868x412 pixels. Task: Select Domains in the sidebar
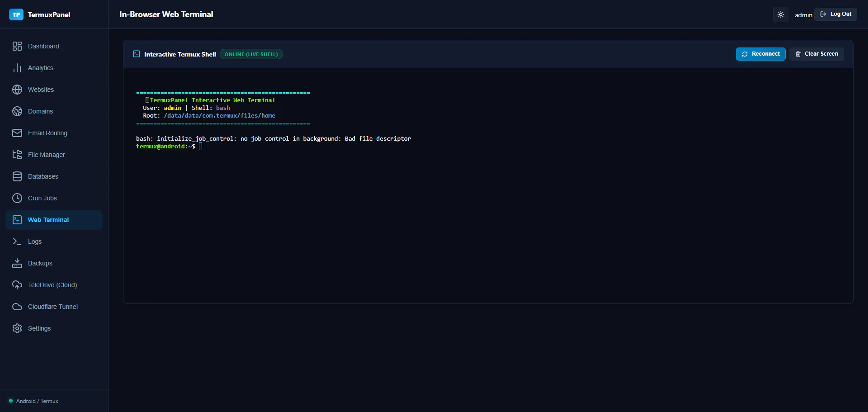point(40,111)
